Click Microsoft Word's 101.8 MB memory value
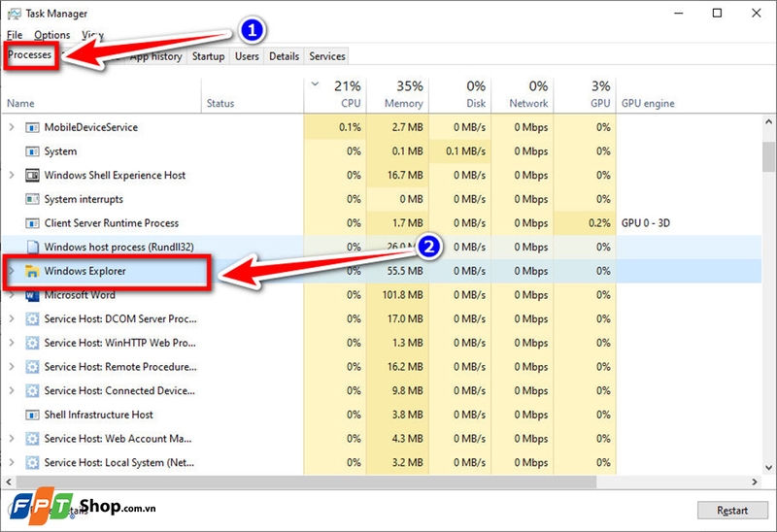This screenshot has height=532, width=777. [x=402, y=295]
